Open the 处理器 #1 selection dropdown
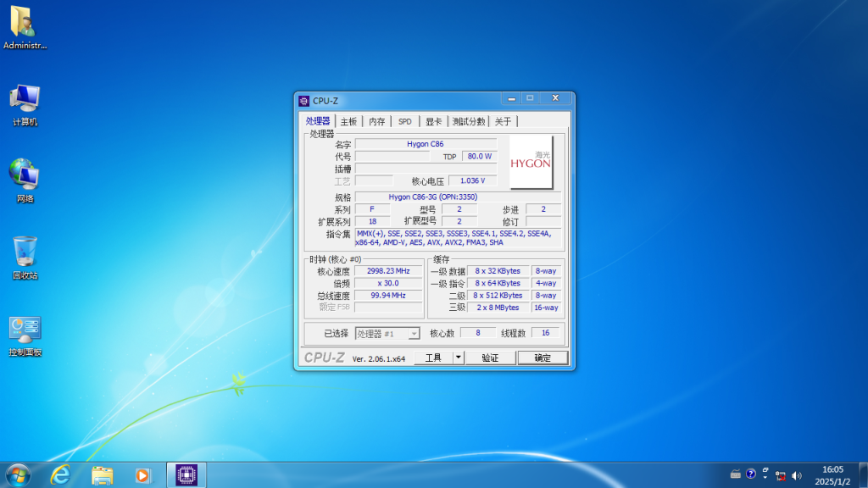Image resolution: width=868 pixels, height=488 pixels. click(x=413, y=332)
